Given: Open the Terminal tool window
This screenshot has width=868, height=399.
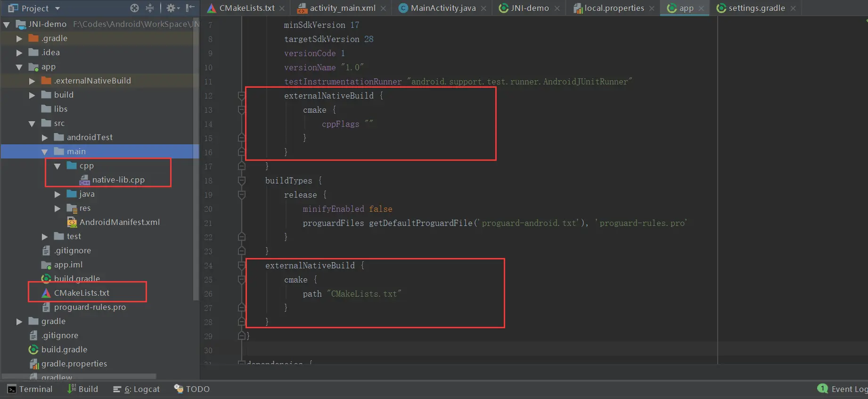Looking at the screenshot, I should pos(30,389).
